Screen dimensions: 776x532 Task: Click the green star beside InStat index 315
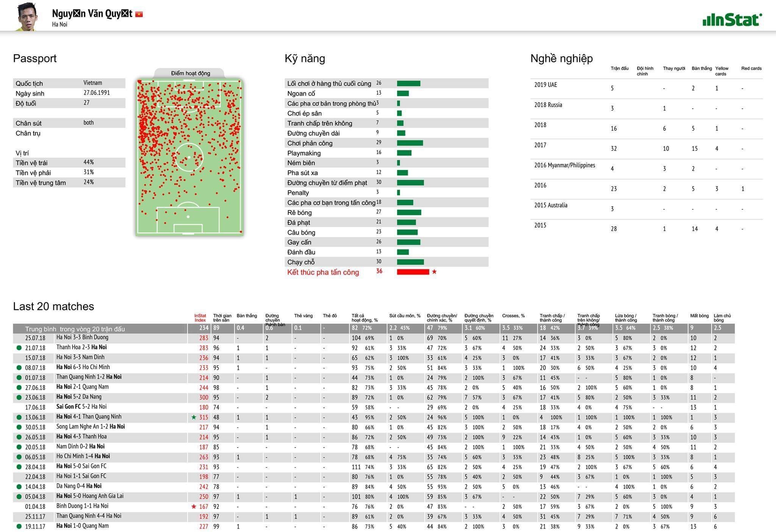point(194,417)
